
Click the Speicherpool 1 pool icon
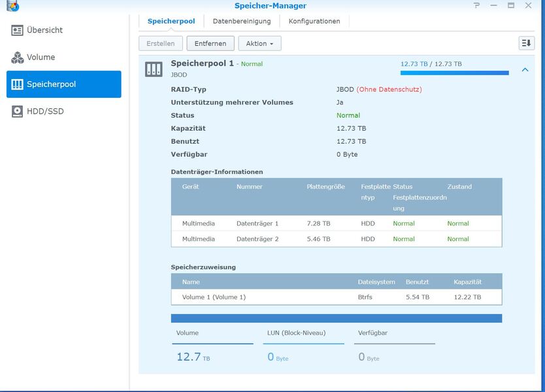(x=154, y=69)
